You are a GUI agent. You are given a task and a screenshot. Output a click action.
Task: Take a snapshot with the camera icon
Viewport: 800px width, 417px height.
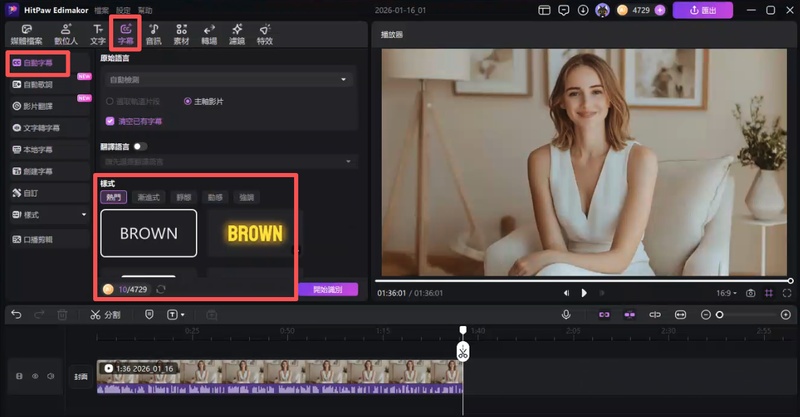coord(750,293)
